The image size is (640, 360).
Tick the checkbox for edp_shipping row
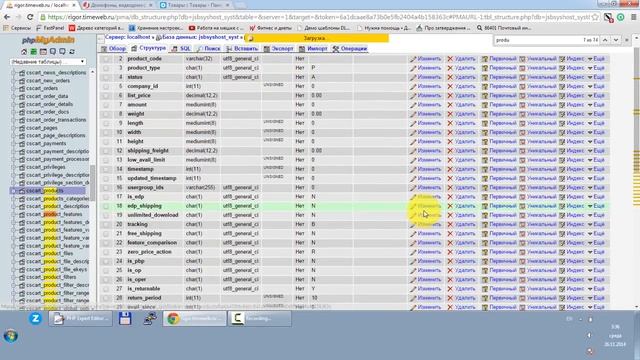point(106,206)
